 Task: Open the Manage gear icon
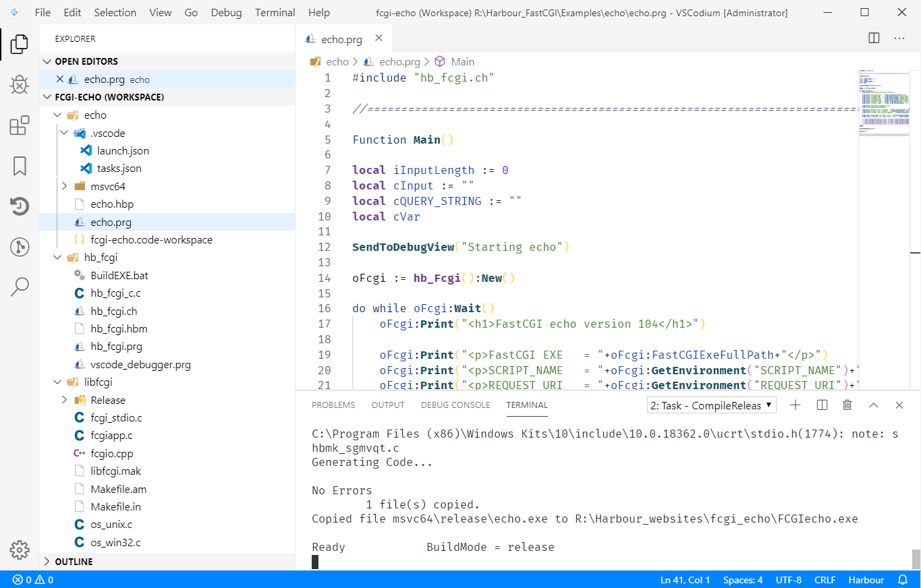20,549
